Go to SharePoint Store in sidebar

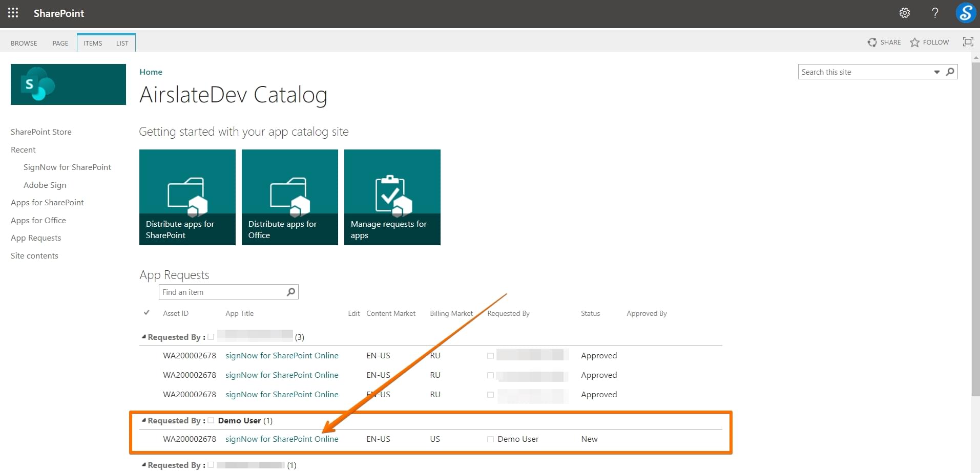point(41,132)
